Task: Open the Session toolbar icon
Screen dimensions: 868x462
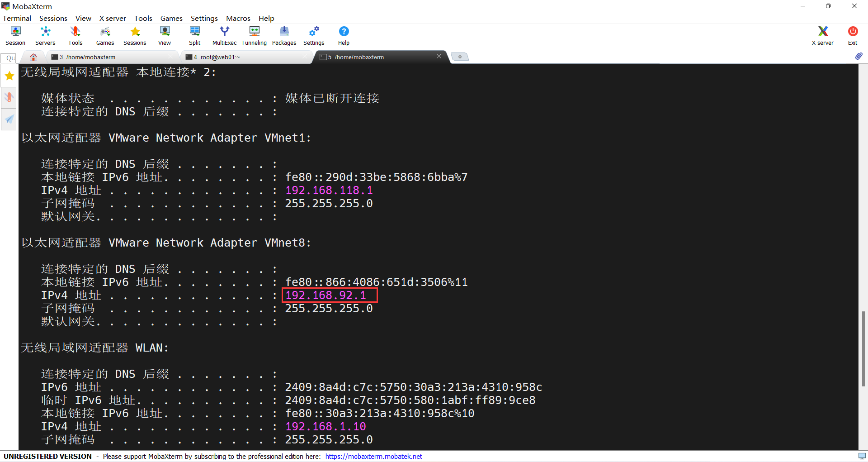Action: 15,36
